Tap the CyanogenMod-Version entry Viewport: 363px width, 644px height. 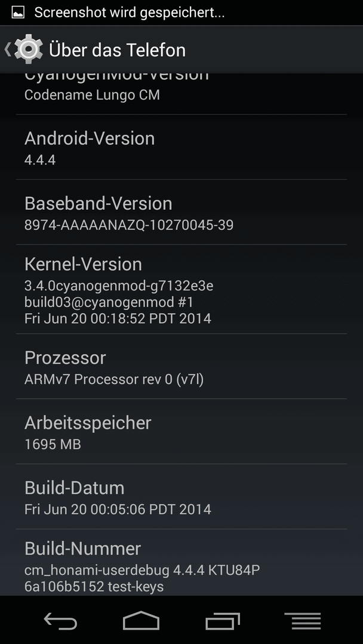pos(181,94)
